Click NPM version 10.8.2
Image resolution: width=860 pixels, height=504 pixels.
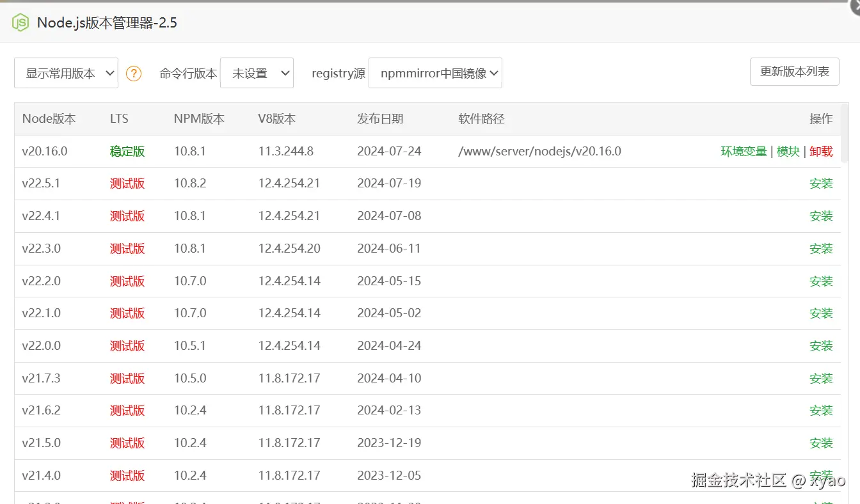[x=190, y=184]
